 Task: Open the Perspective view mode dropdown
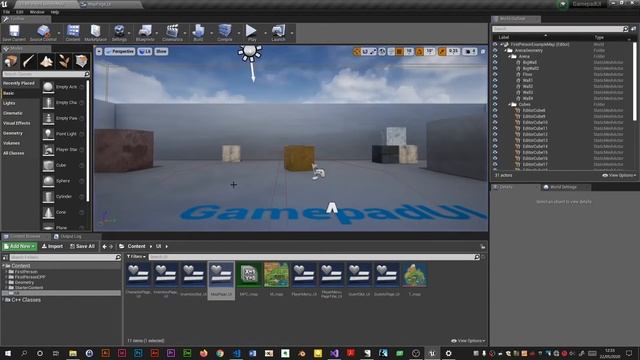120,51
